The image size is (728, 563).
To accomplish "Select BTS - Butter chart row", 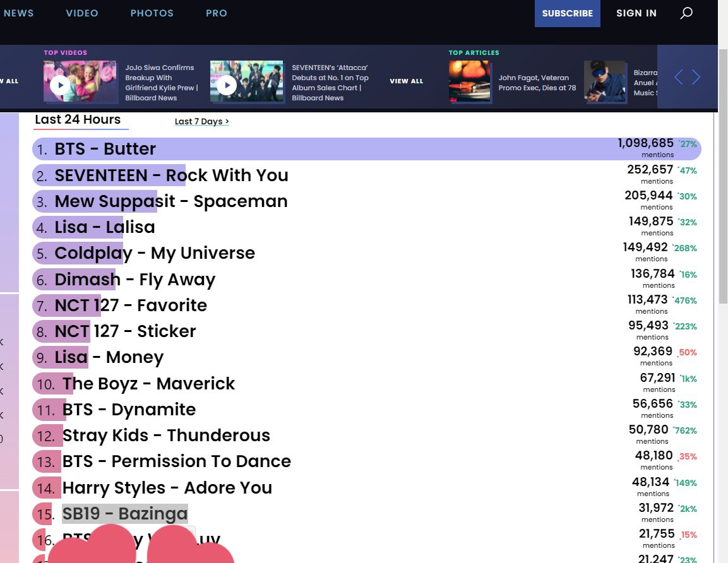I will click(x=367, y=149).
